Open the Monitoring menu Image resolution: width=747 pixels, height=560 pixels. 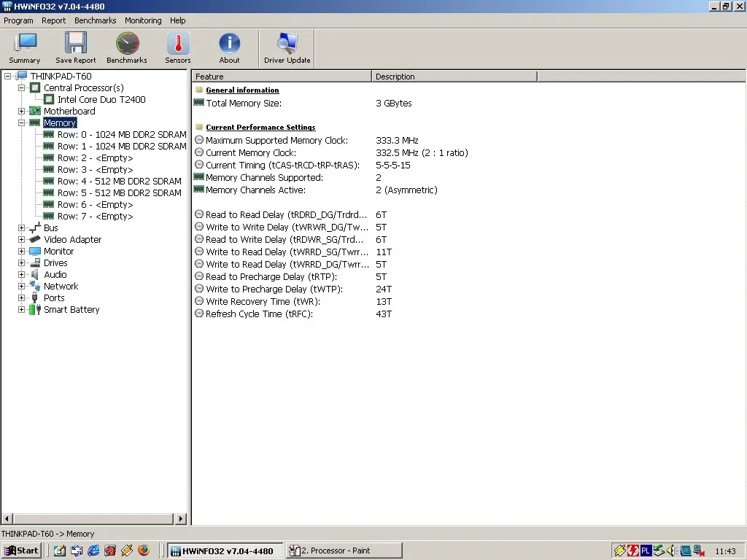[x=143, y=20]
